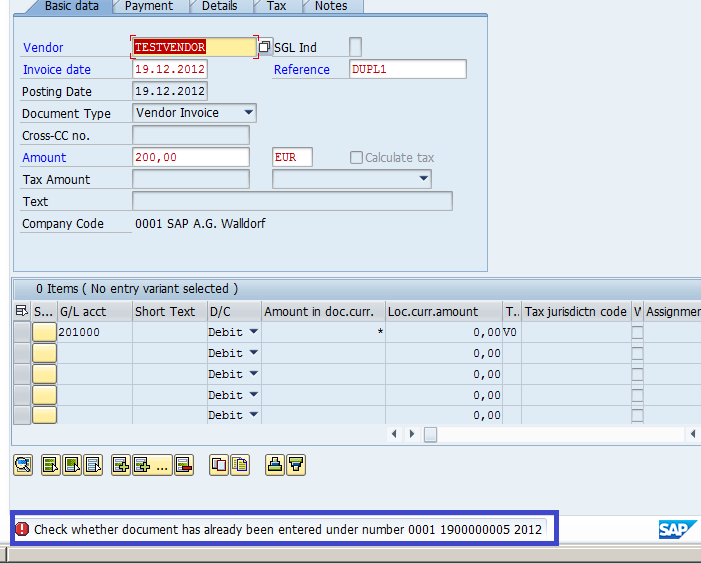
Task: Switch to the Payment tab
Action: (149, 6)
